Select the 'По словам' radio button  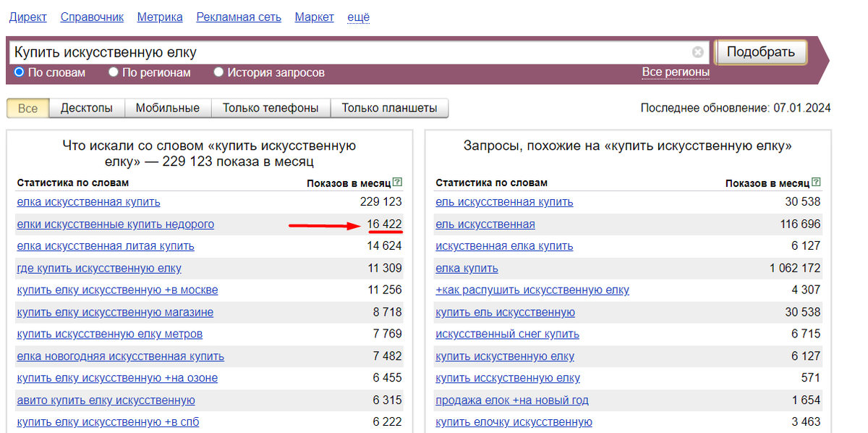coord(20,72)
